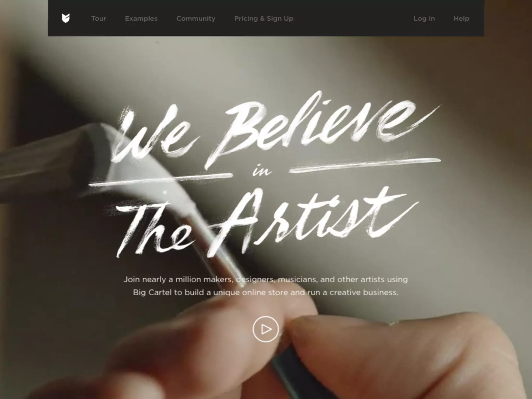Play the intro video with circled triangle
This screenshot has height=399, width=532.
coord(265,329)
